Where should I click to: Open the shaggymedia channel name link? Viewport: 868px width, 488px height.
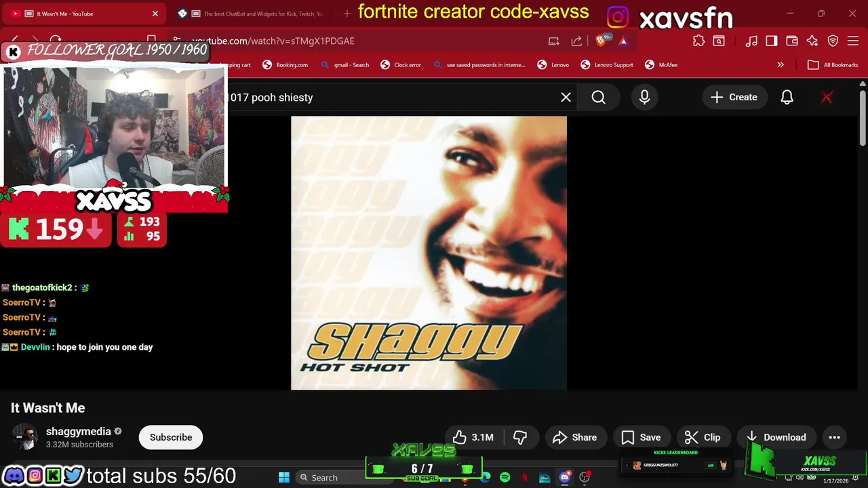(79, 432)
